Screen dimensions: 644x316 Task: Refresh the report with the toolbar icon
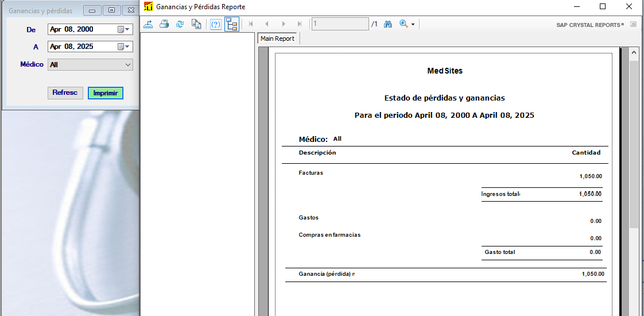pos(180,24)
